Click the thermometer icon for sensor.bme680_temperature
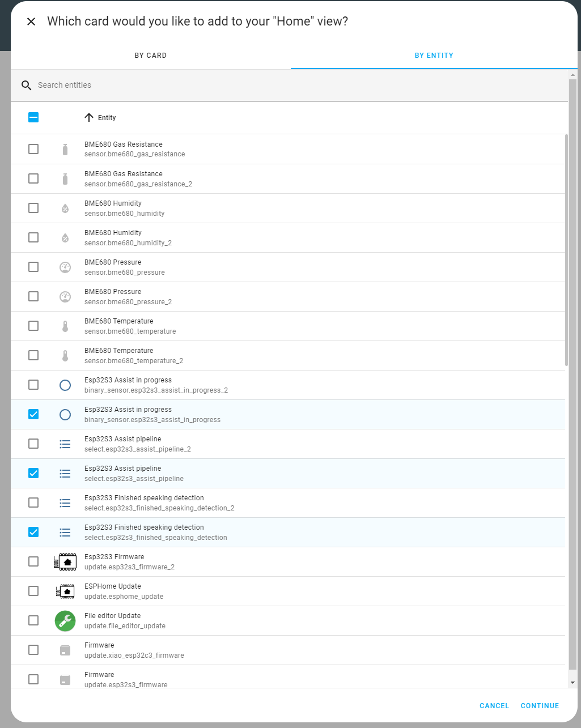581x728 pixels. (65, 326)
